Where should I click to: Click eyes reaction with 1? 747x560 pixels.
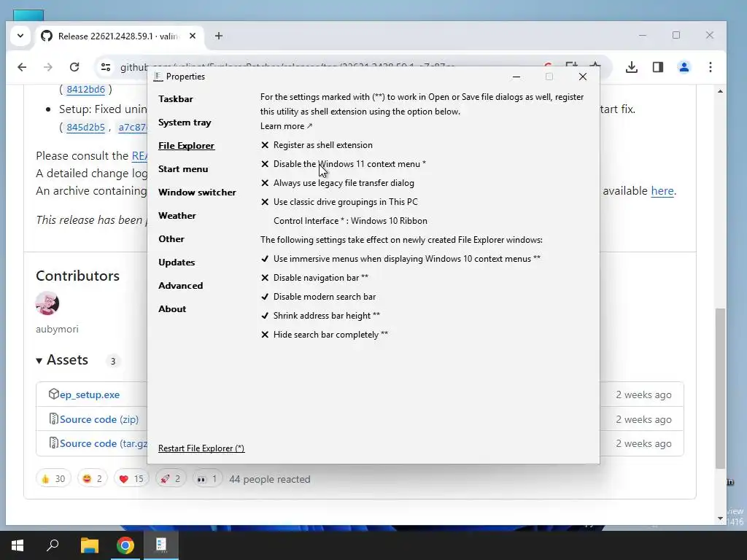(207, 478)
